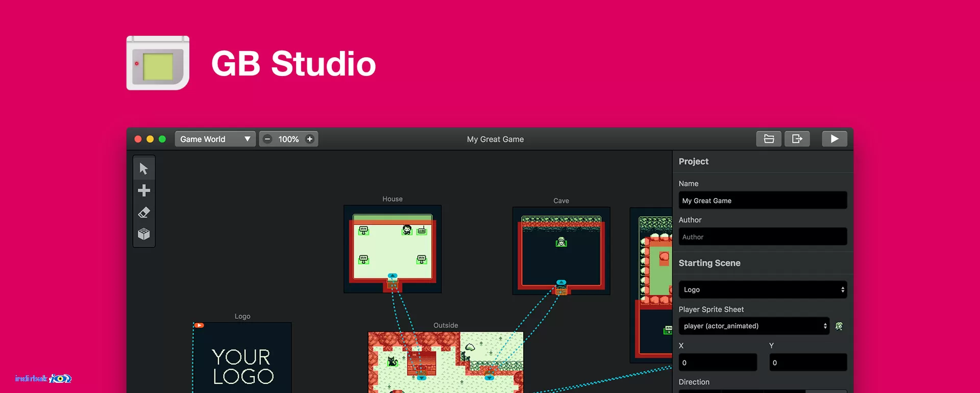Open Player Sprite Sheet dropdown
980x393 pixels.
754,326
